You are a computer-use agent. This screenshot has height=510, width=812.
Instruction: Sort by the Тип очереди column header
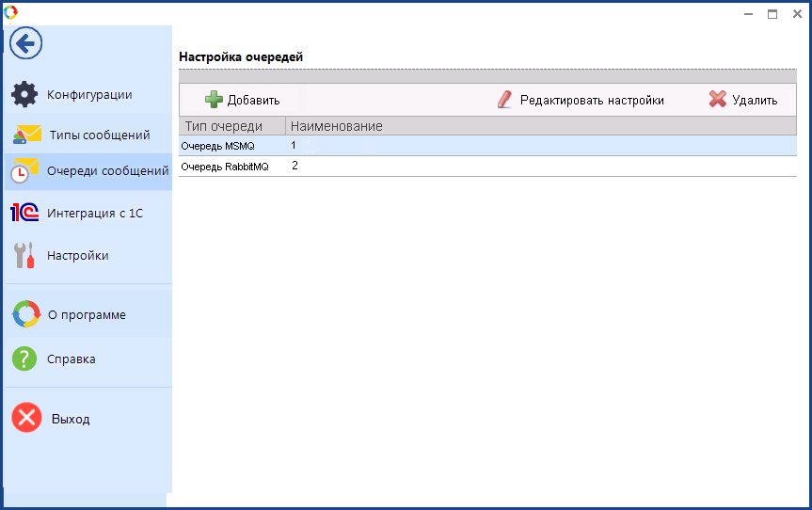(232, 126)
